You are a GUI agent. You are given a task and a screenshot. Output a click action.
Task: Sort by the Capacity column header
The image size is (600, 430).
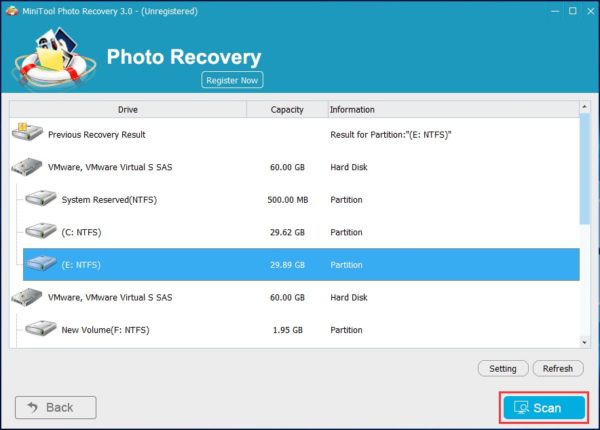[287, 109]
